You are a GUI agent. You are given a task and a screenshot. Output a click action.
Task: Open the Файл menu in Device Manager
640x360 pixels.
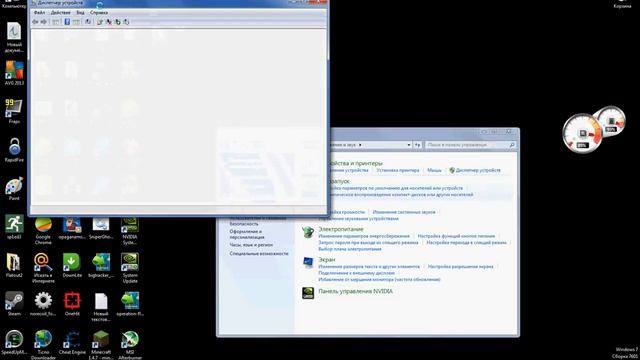click(40, 13)
